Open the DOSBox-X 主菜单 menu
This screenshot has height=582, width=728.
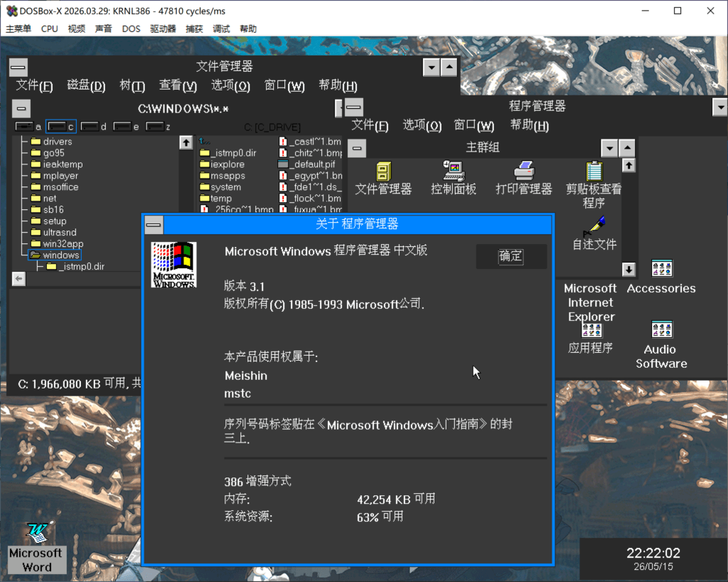18,28
